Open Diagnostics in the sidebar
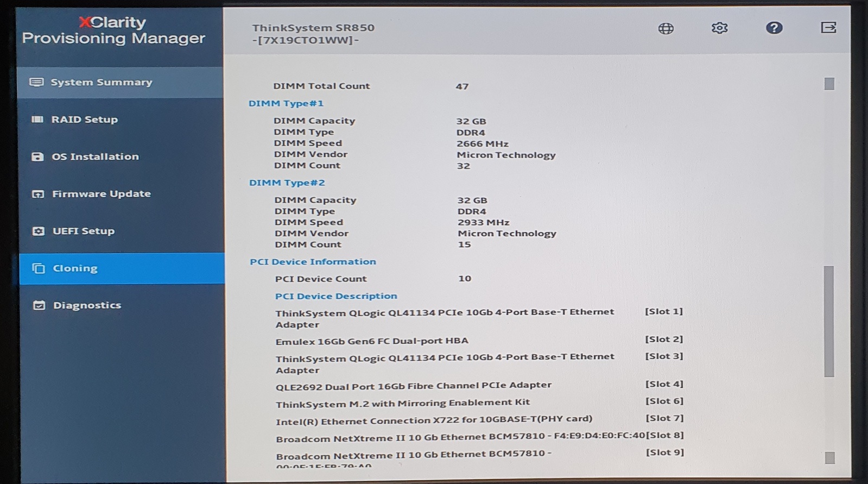 [x=122, y=305]
